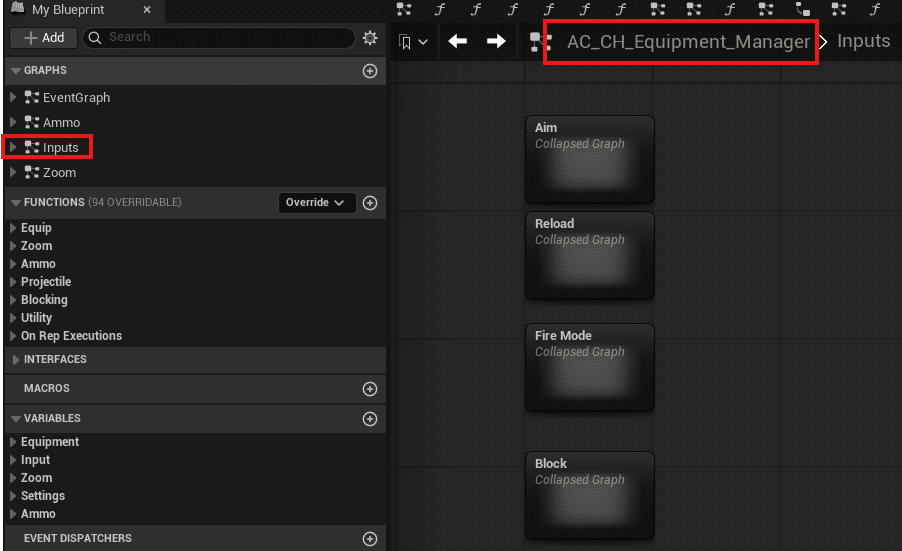Expand the Ammo function category

pos(13,264)
